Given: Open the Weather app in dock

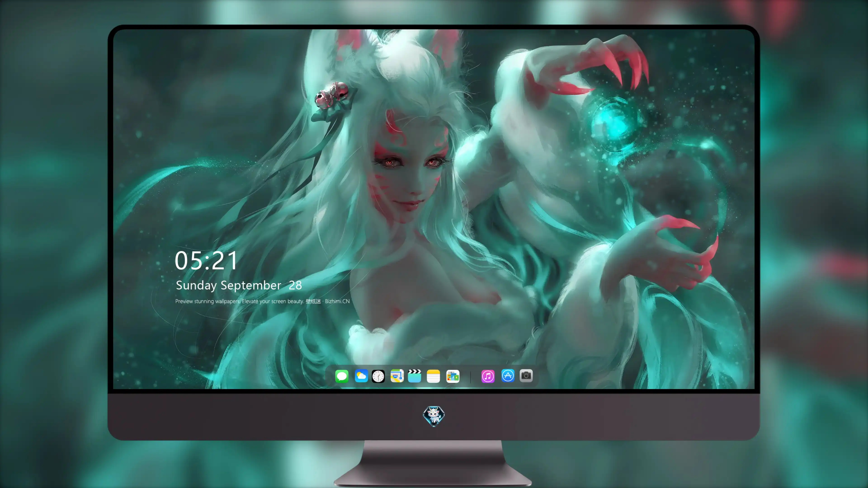Looking at the screenshot, I should (361, 376).
